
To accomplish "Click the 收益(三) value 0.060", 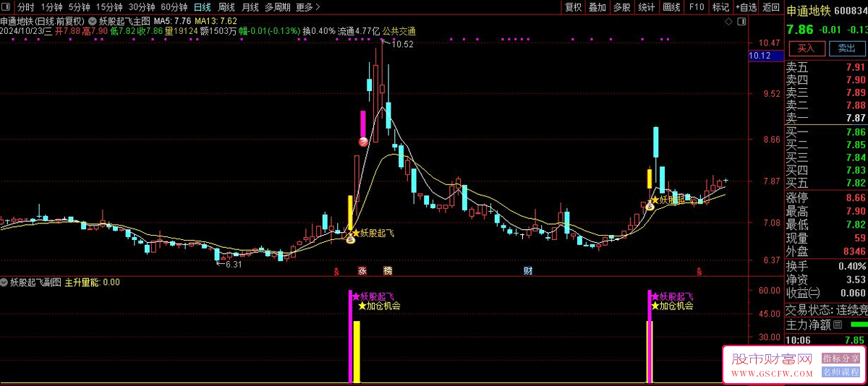I will (x=853, y=293).
